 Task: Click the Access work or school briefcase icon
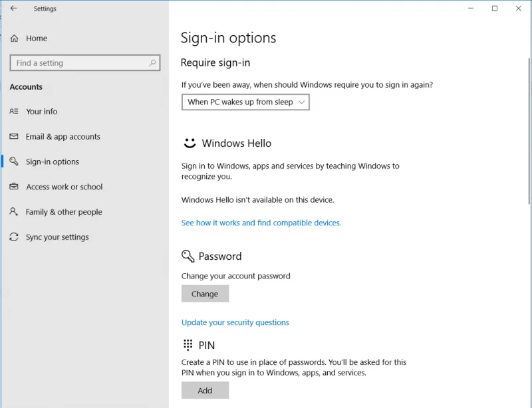click(x=15, y=187)
